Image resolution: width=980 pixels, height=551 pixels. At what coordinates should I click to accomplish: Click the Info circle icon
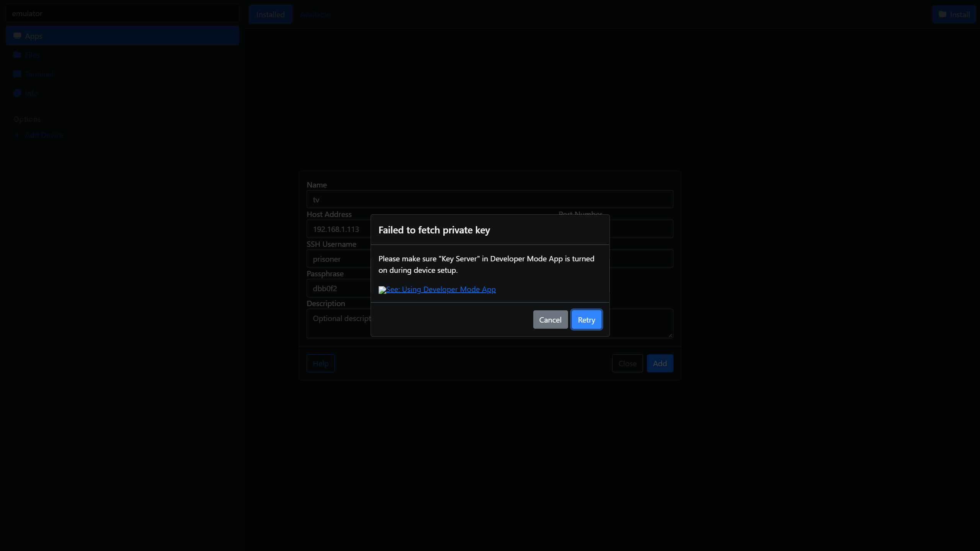click(x=17, y=93)
